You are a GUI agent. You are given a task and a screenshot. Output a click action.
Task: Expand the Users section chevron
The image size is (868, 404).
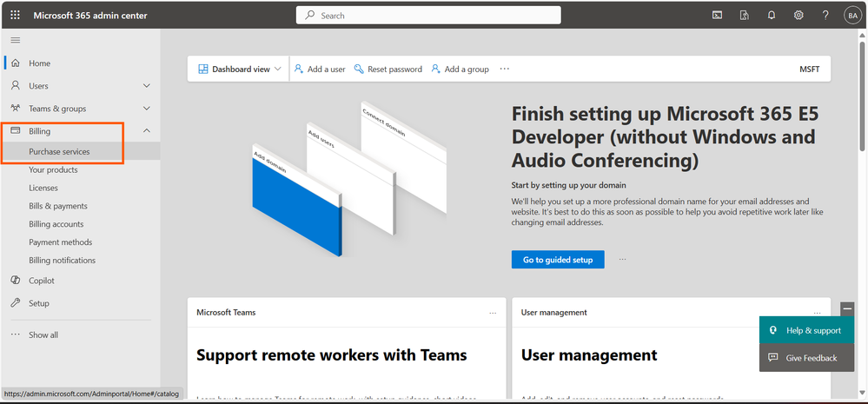[147, 86]
